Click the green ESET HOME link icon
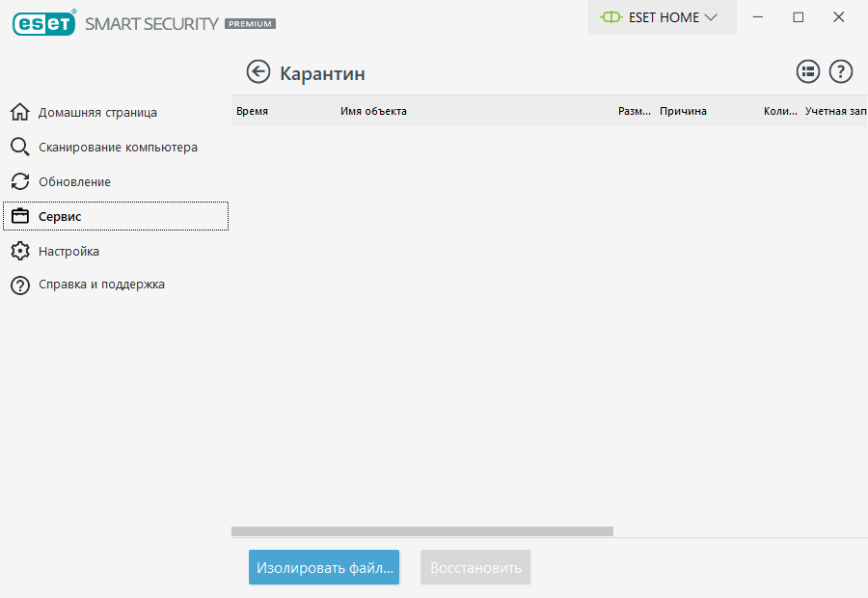This screenshot has width=868, height=598. (611, 17)
